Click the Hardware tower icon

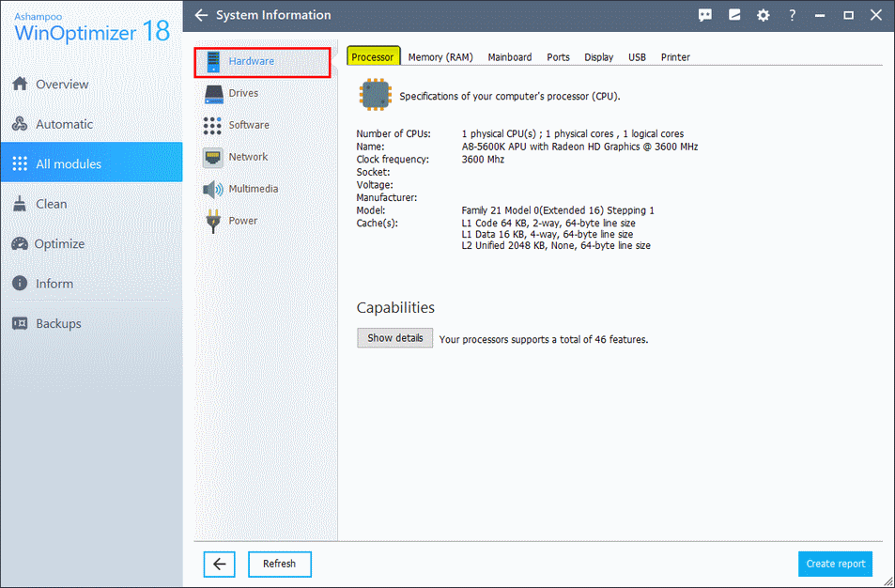click(213, 62)
